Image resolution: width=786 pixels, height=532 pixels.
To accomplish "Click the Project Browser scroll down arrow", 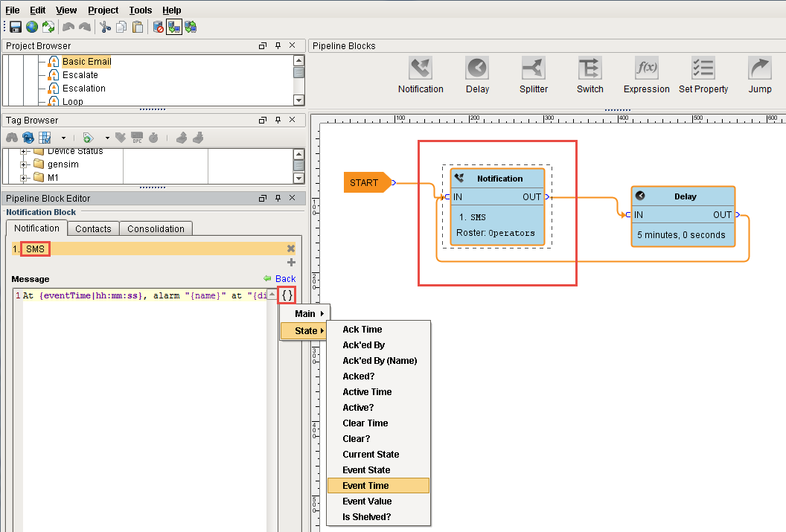I will [299, 100].
